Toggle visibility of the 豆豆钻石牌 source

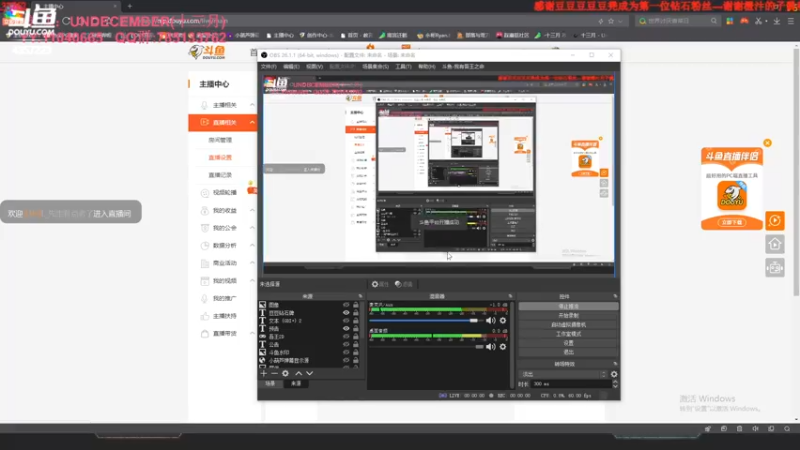[346, 313]
